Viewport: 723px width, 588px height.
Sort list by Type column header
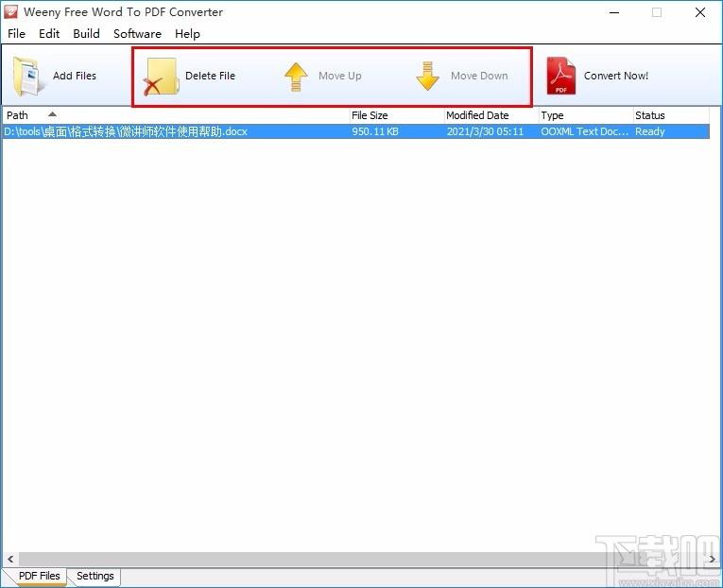[586, 115]
